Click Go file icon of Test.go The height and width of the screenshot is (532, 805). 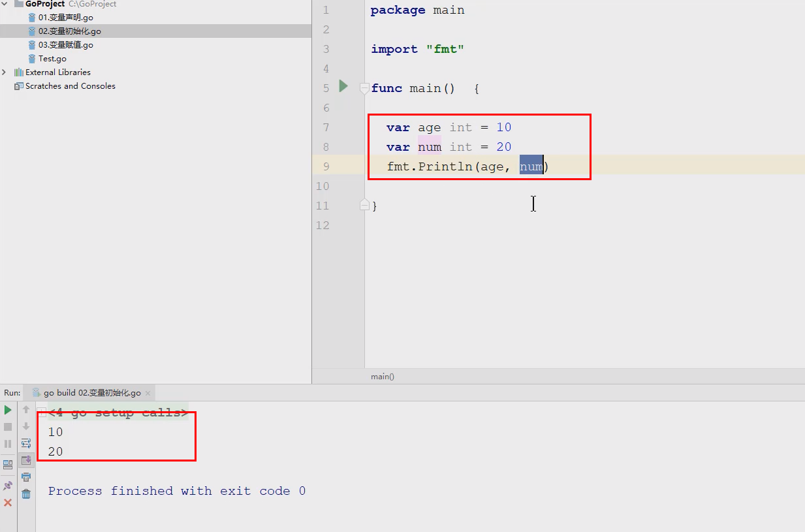(32, 59)
